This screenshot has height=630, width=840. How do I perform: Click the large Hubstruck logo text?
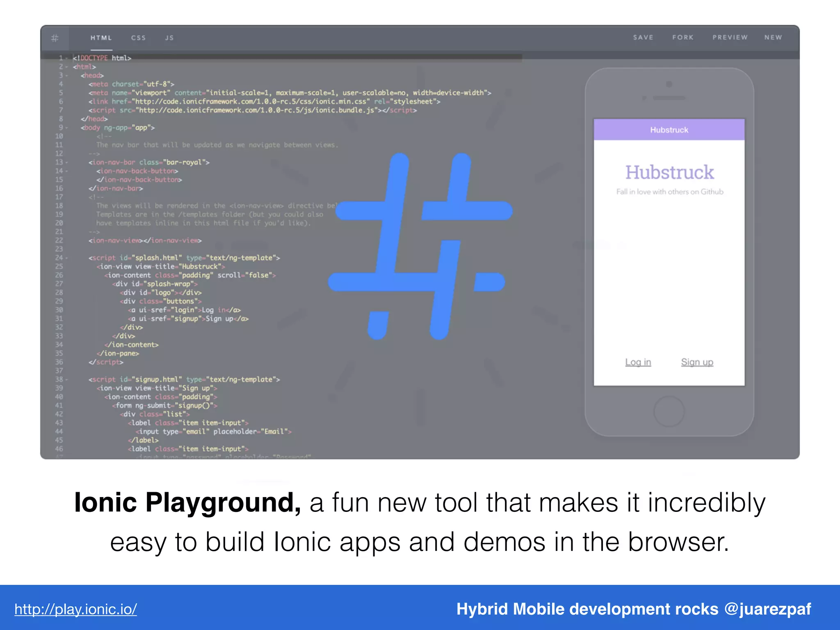coord(669,172)
